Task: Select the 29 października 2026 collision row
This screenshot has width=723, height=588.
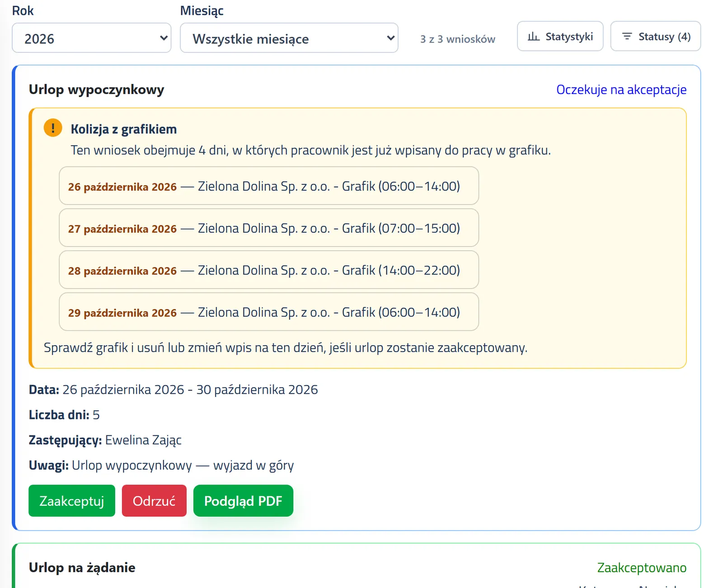Action: (269, 312)
